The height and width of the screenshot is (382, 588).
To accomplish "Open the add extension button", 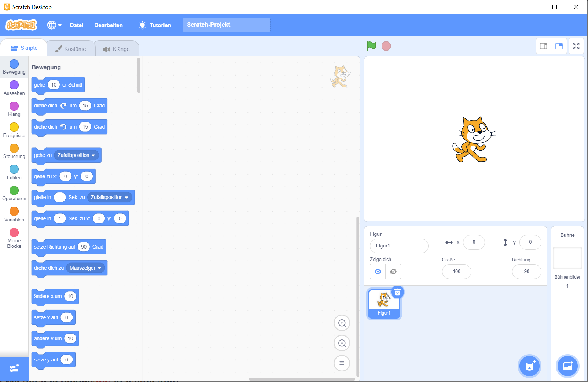I will coord(14,368).
